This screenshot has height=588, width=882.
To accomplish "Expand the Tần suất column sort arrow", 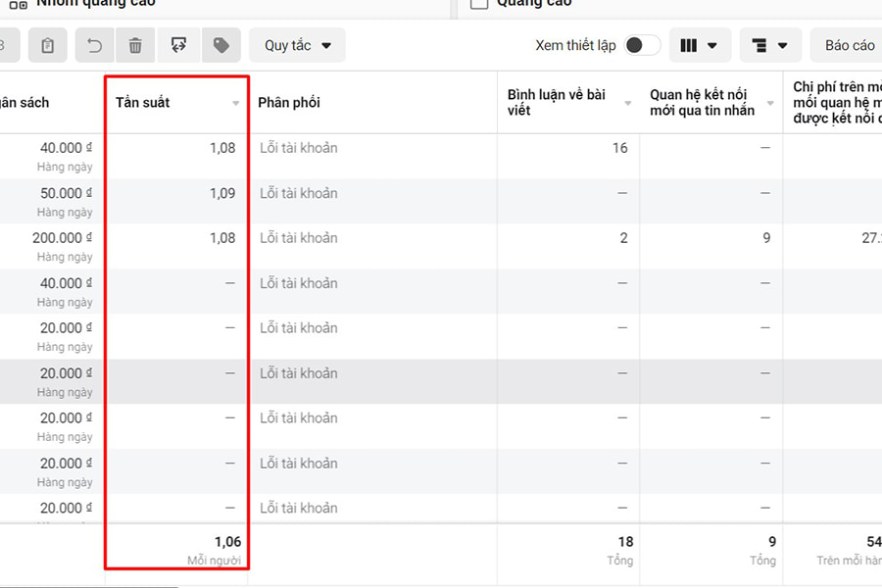I will (235, 103).
